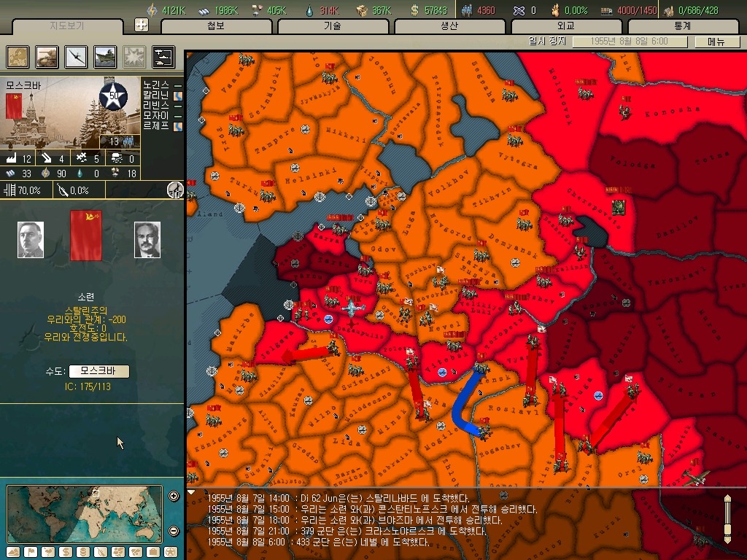Click the Soviet flag in province picture
This screenshot has height=560, width=747.
[x=14, y=106]
